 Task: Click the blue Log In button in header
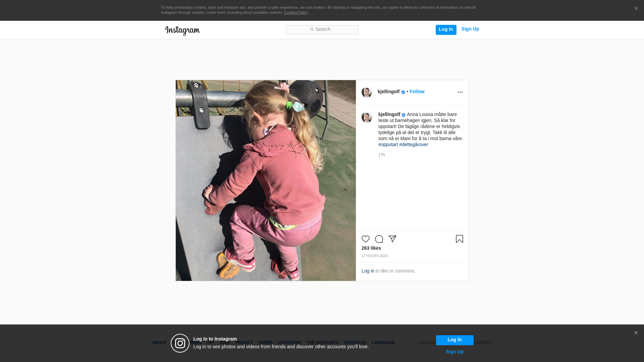point(446,29)
